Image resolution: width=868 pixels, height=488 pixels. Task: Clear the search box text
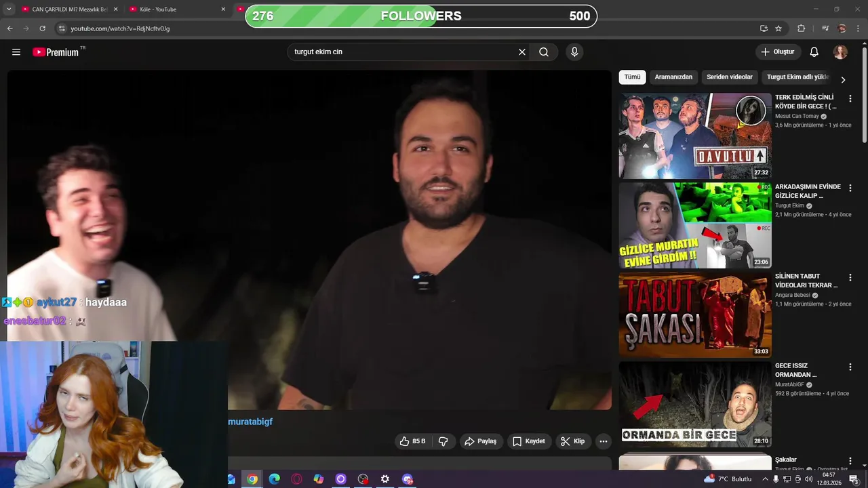(522, 52)
